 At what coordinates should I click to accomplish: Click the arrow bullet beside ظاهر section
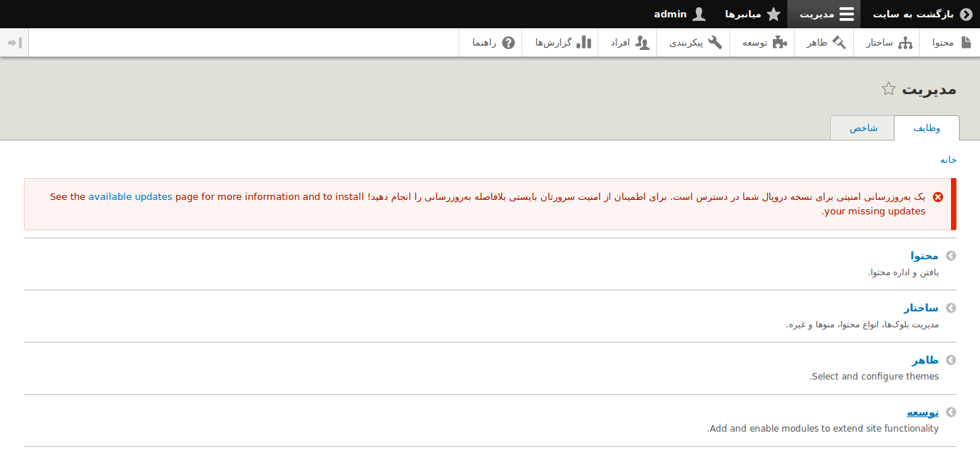point(951,360)
